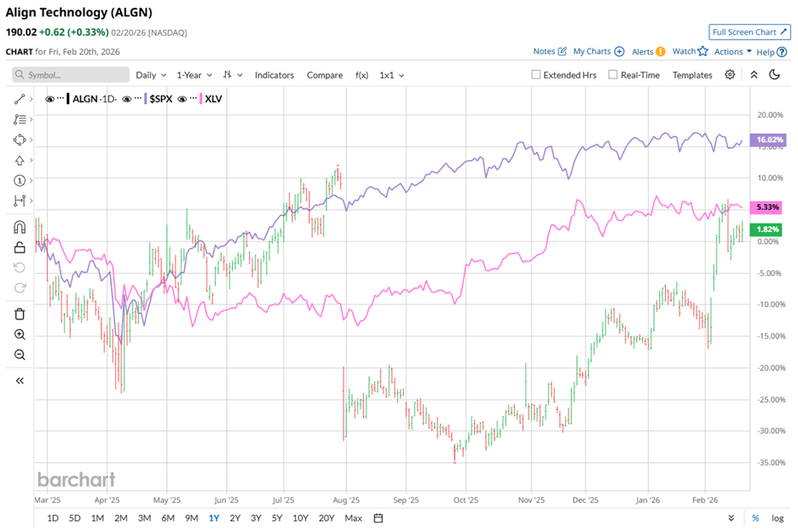Click the lock annotations icon

point(19,247)
